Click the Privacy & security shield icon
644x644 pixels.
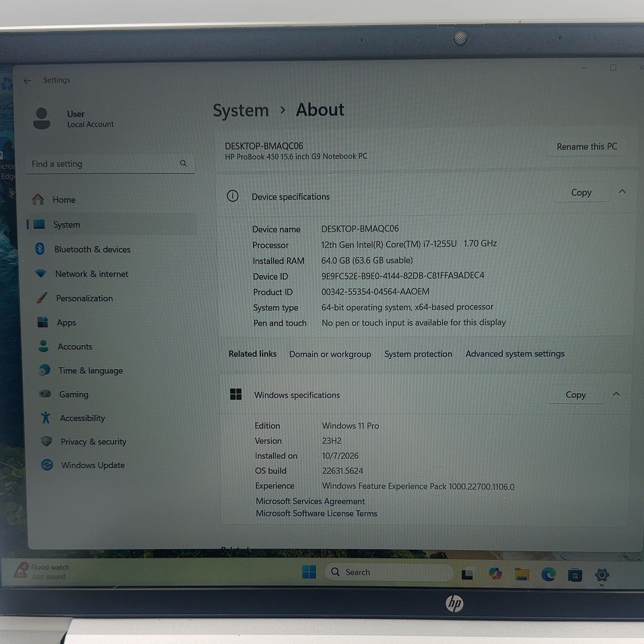point(47,441)
